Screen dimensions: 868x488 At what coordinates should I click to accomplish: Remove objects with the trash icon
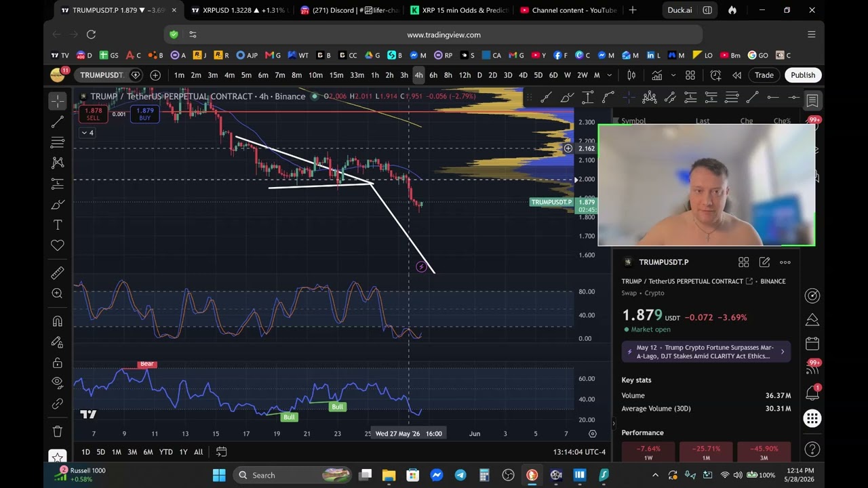tap(58, 431)
